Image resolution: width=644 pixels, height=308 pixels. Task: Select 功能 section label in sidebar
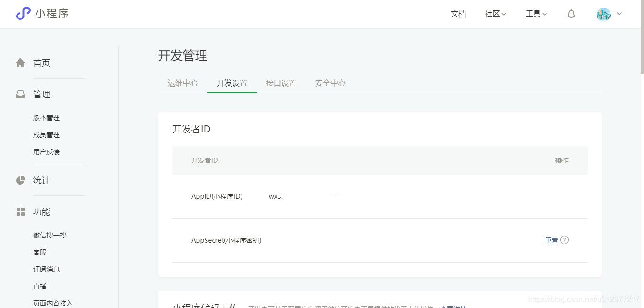(x=42, y=212)
